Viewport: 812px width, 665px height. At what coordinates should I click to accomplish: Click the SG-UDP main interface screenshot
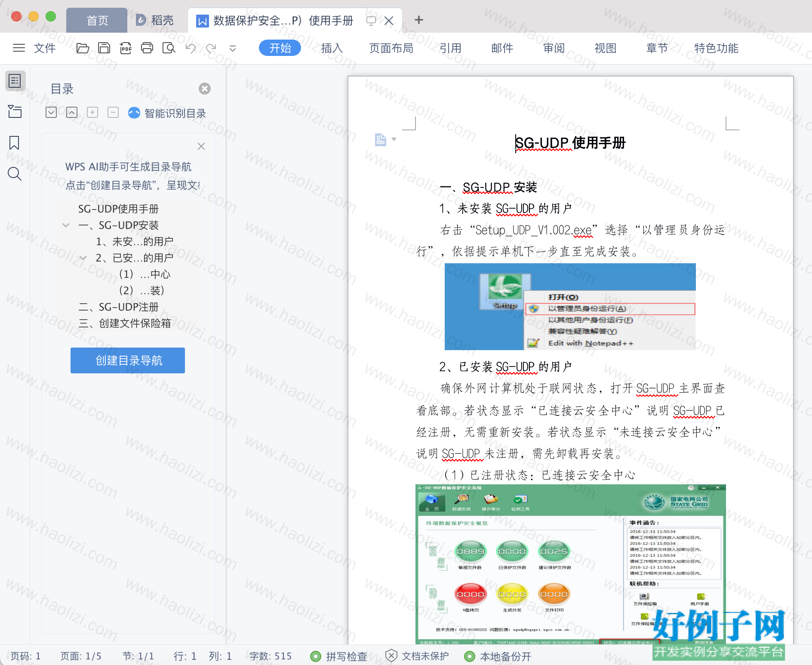(x=571, y=564)
